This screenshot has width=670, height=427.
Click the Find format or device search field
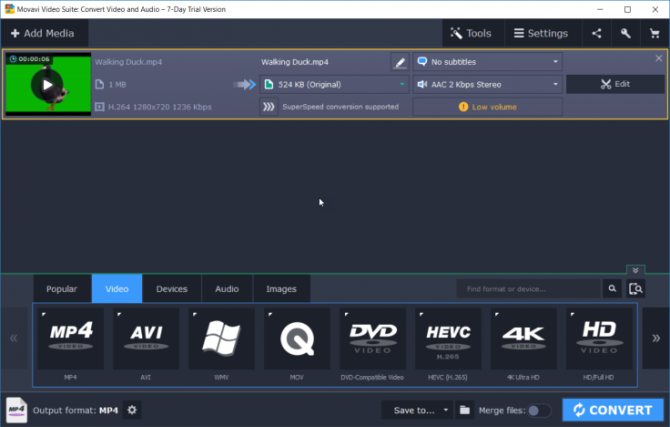pyautogui.click(x=528, y=289)
